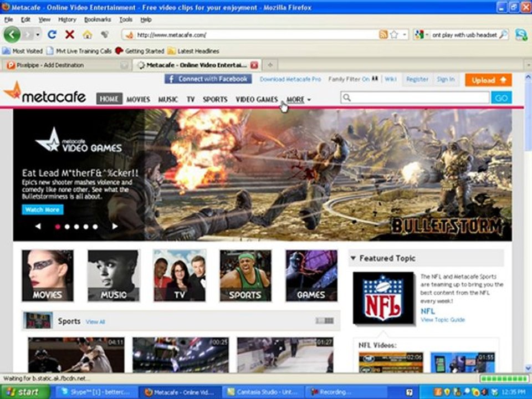Click the RSS feed icon in the address bar
Image resolution: width=532 pixels, height=399 pixels.
tap(383, 34)
